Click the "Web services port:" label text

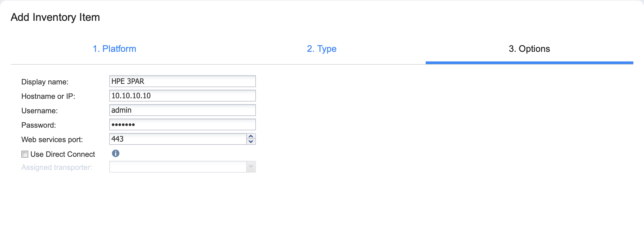click(52, 139)
